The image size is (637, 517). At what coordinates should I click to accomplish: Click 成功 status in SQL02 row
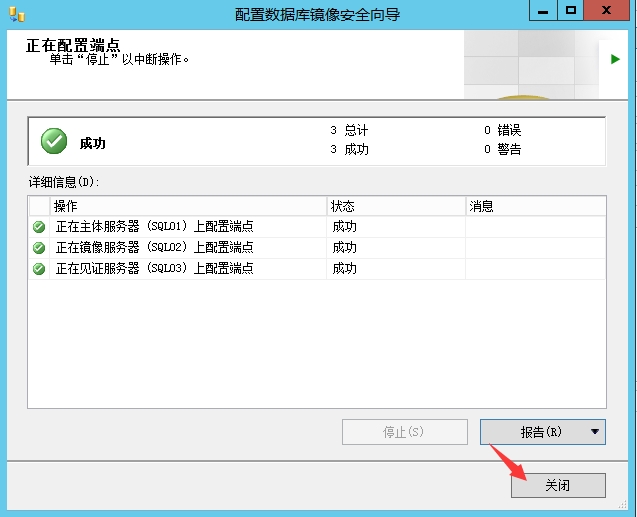coord(344,248)
